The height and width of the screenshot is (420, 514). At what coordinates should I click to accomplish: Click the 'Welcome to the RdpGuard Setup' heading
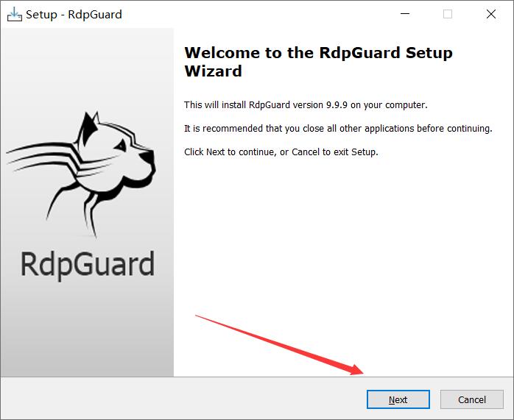pos(318,53)
